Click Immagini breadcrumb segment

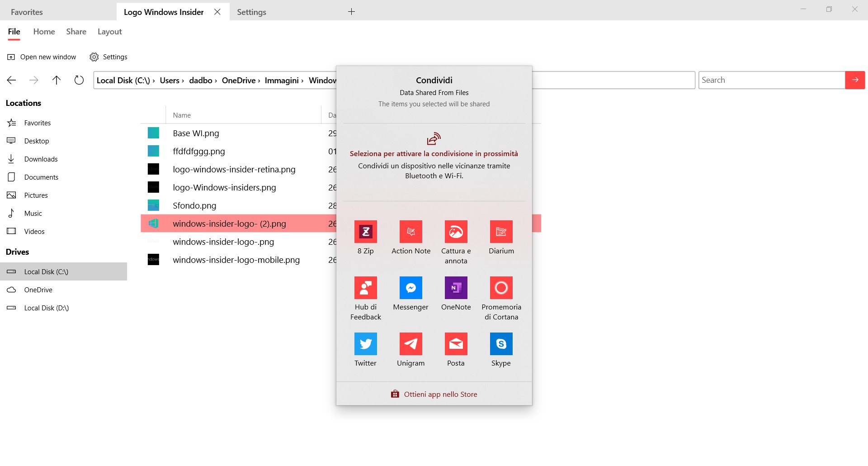tap(282, 81)
